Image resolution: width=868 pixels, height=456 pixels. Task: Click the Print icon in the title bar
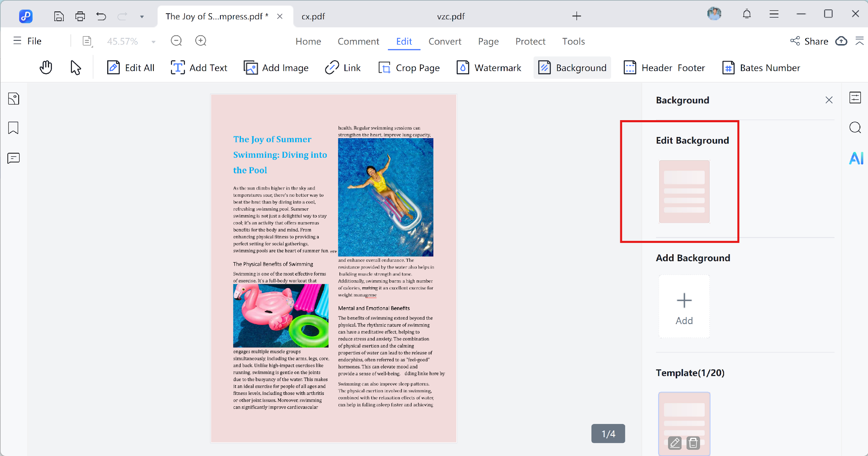(80, 16)
